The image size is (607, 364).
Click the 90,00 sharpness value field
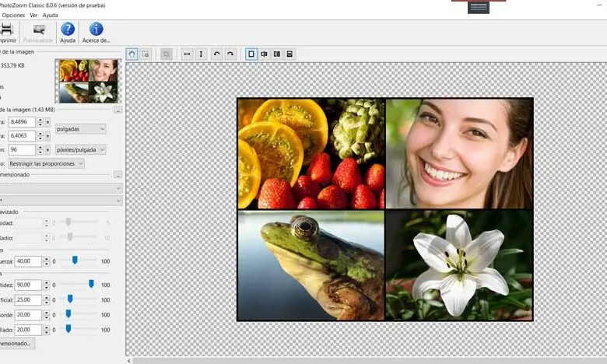28,285
